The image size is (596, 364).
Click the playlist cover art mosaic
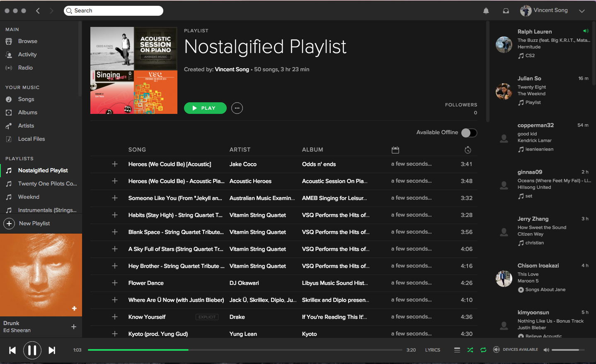[134, 70]
